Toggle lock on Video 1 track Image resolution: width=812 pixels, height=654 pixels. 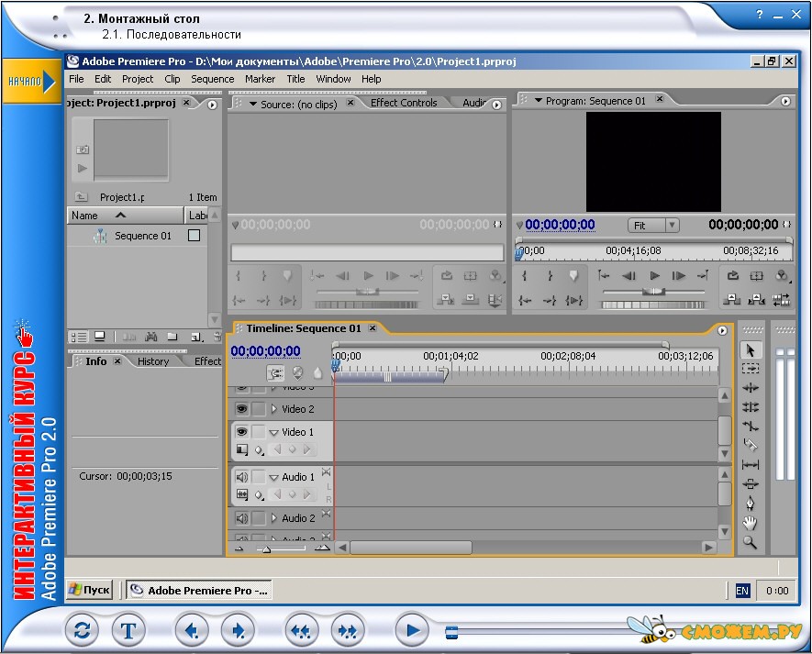(258, 432)
